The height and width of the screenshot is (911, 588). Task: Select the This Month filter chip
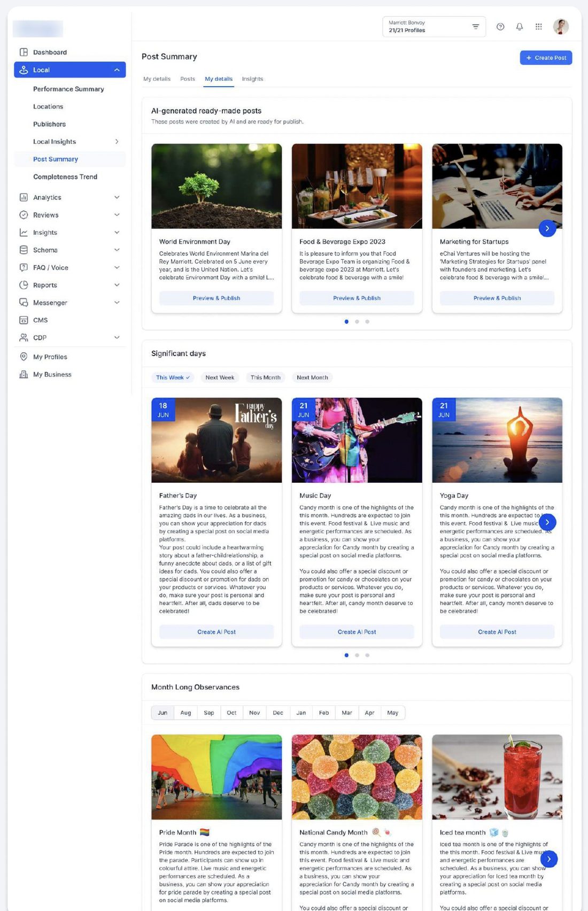[265, 377]
